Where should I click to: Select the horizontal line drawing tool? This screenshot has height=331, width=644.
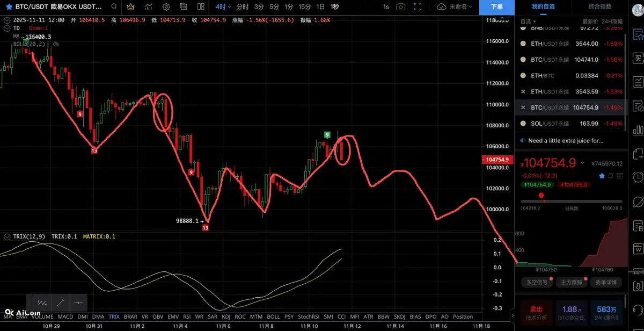point(78,303)
